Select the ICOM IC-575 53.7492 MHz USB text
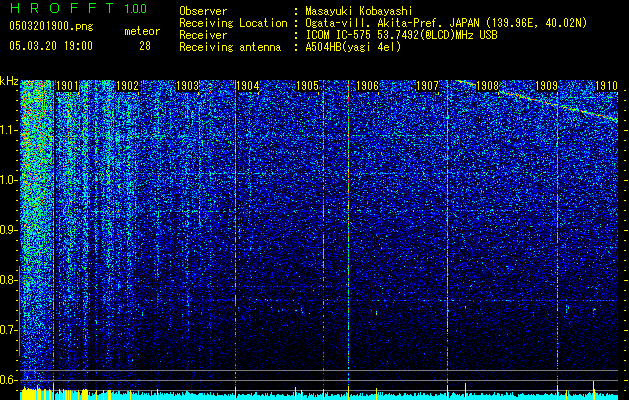 click(x=401, y=35)
